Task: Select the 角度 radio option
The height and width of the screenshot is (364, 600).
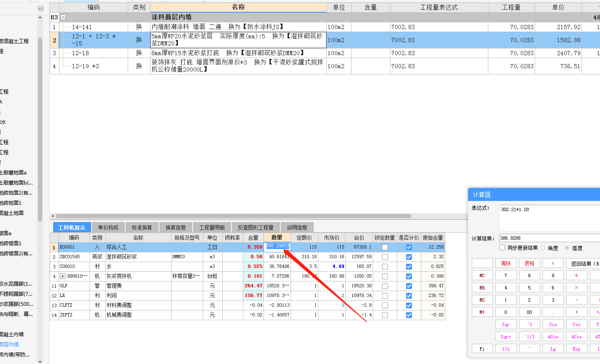Action: (543, 248)
